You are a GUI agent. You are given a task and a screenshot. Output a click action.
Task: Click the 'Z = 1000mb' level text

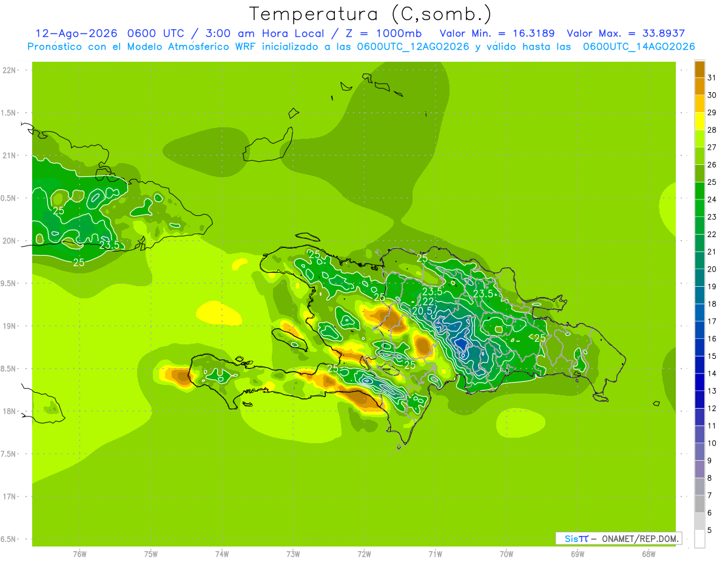point(383,33)
